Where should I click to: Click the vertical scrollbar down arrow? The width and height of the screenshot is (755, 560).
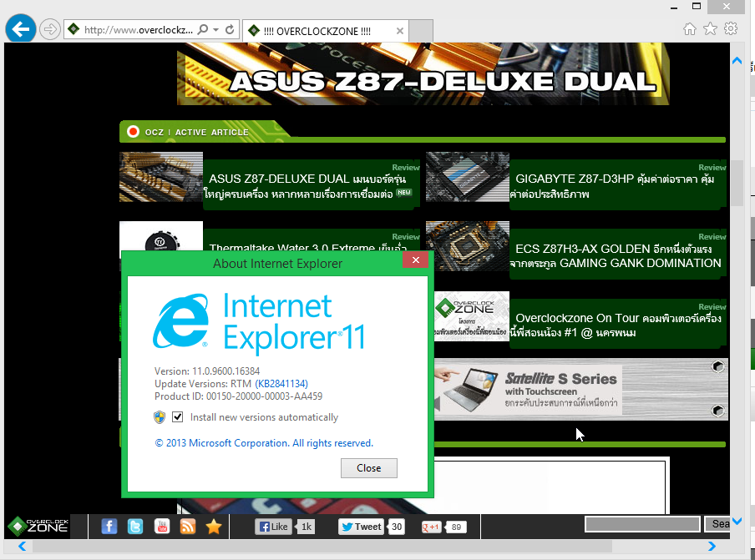pos(737,521)
